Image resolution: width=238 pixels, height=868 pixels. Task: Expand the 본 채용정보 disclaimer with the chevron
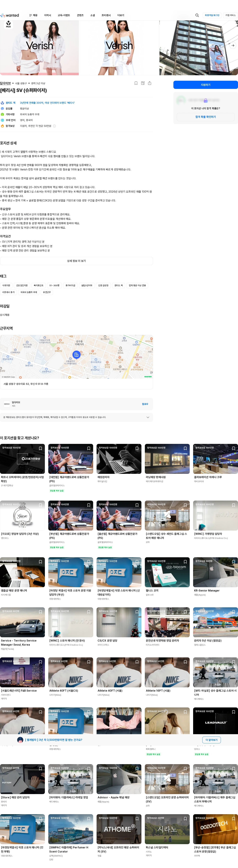click(148, 417)
